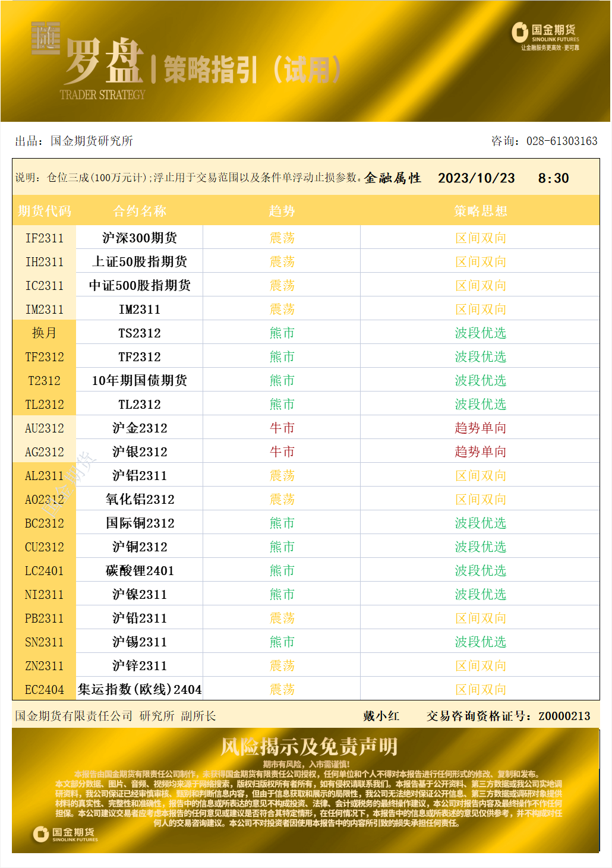Select the EC2404 code cell
This screenshot has height=868, width=612.
45,689
